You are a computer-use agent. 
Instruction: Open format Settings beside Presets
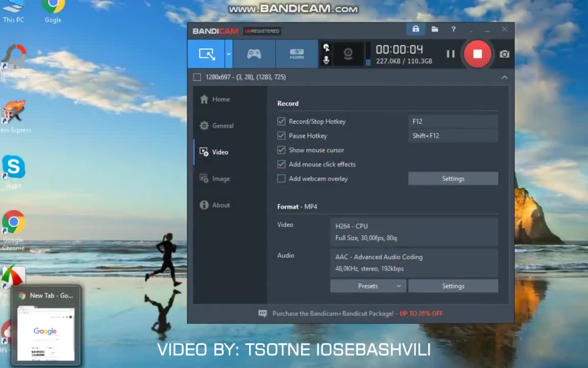click(x=453, y=286)
